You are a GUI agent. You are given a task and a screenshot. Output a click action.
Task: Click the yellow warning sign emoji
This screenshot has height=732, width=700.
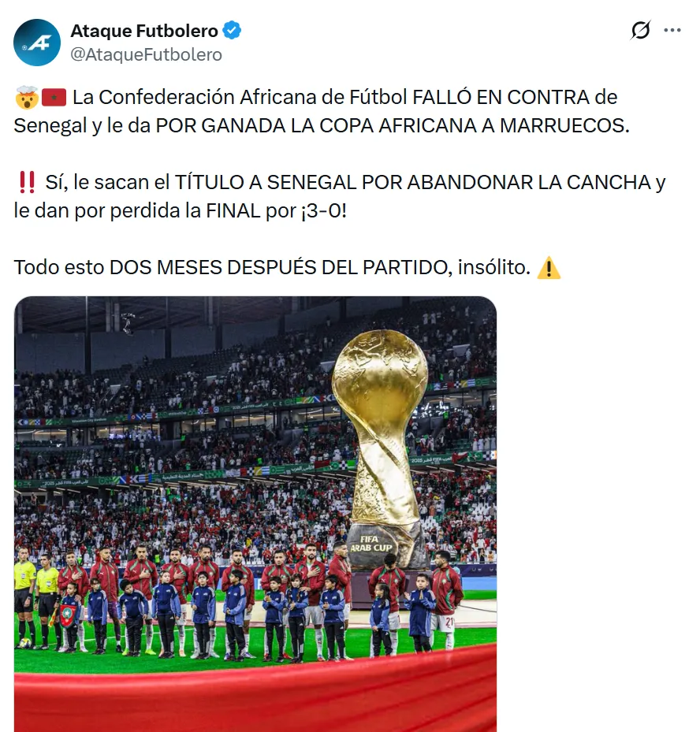click(x=549, y=268)
